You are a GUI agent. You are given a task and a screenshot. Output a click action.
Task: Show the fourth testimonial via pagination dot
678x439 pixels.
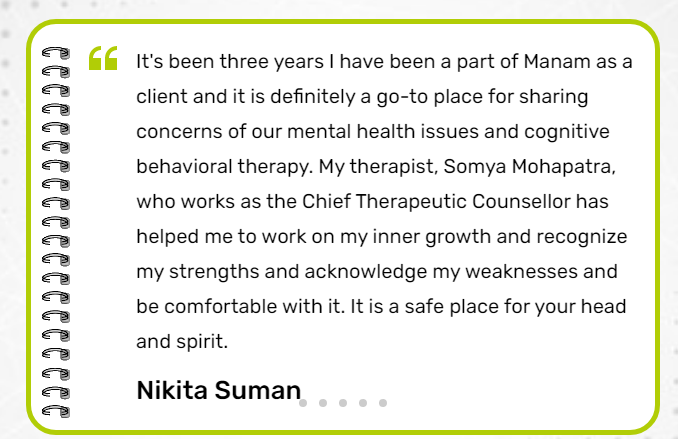tap(363, 403)
